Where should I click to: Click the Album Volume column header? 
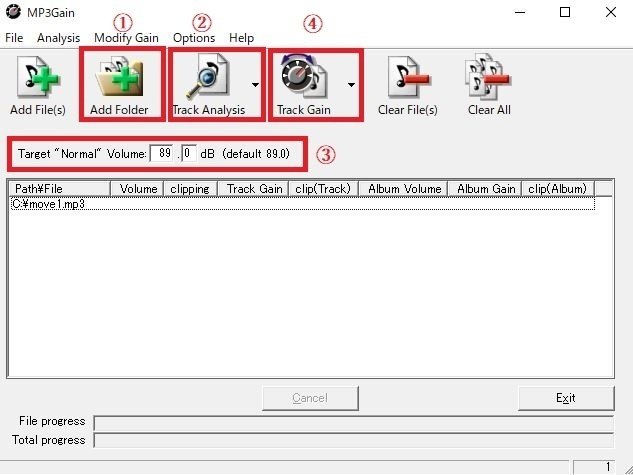pos(403,188)
